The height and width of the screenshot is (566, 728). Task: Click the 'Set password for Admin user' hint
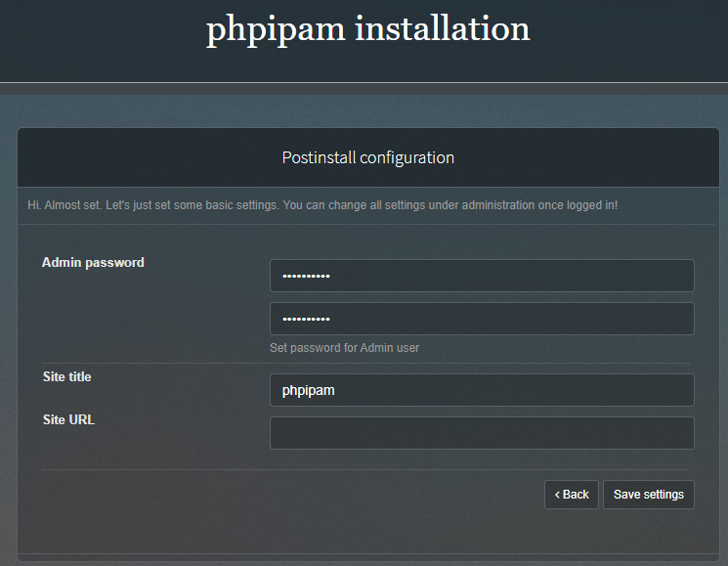click(344, 348)
